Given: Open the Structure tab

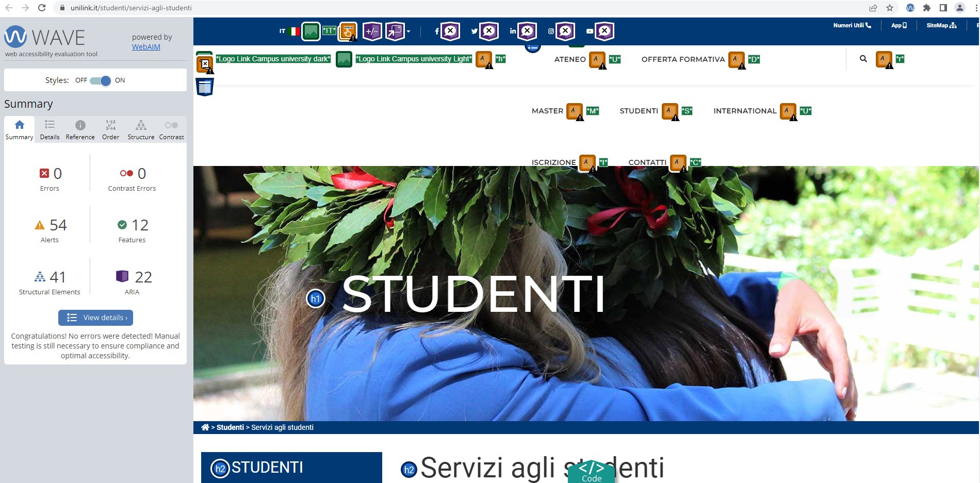Looking at the screenshot, I should tap(141, 130).
